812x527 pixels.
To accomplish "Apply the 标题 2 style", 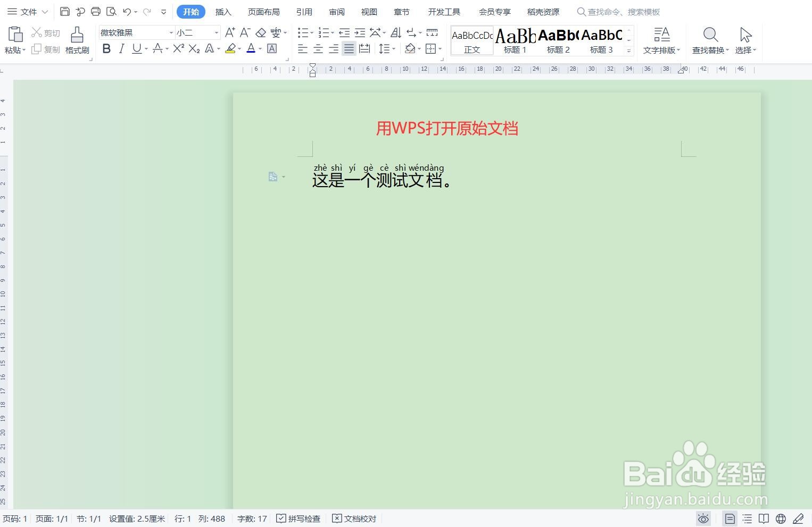I will click(558, 40).
